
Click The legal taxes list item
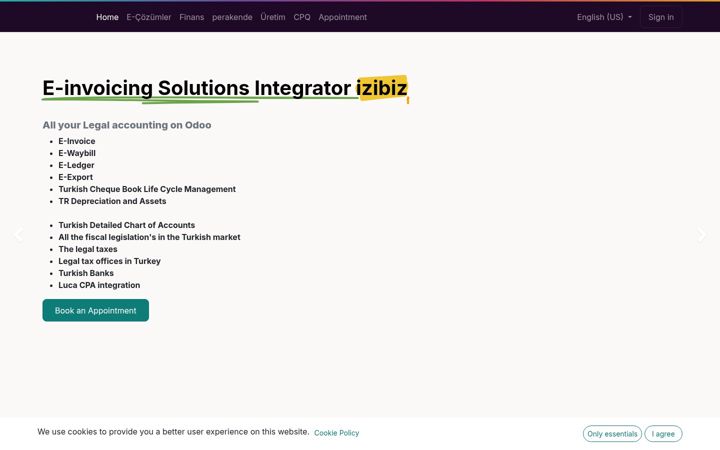pos(88,249)
